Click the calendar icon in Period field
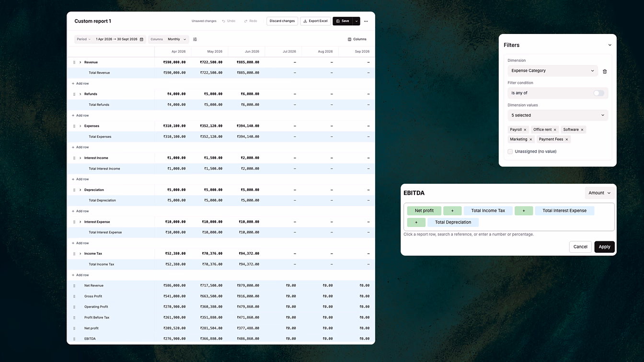The image size is (644, 362). pos(141,39)
